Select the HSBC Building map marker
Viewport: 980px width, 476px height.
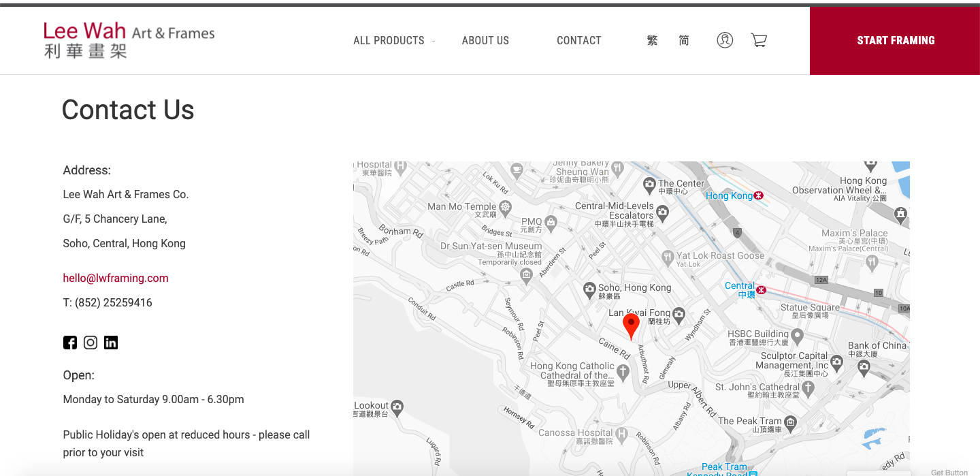(797, 335)
